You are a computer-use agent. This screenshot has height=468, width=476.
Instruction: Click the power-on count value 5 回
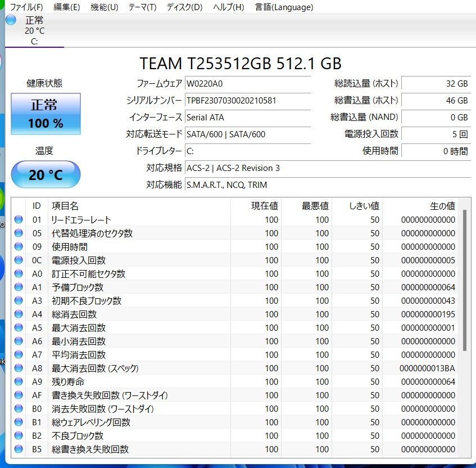[x=436, y=134]
